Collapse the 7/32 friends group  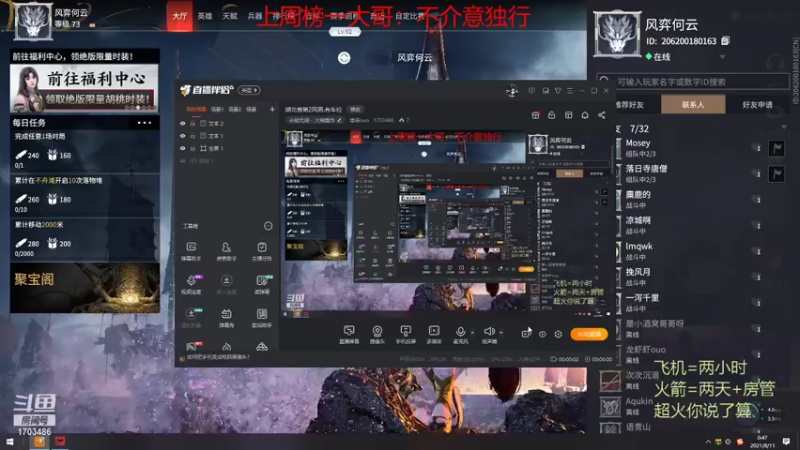(x=783, y=127)
